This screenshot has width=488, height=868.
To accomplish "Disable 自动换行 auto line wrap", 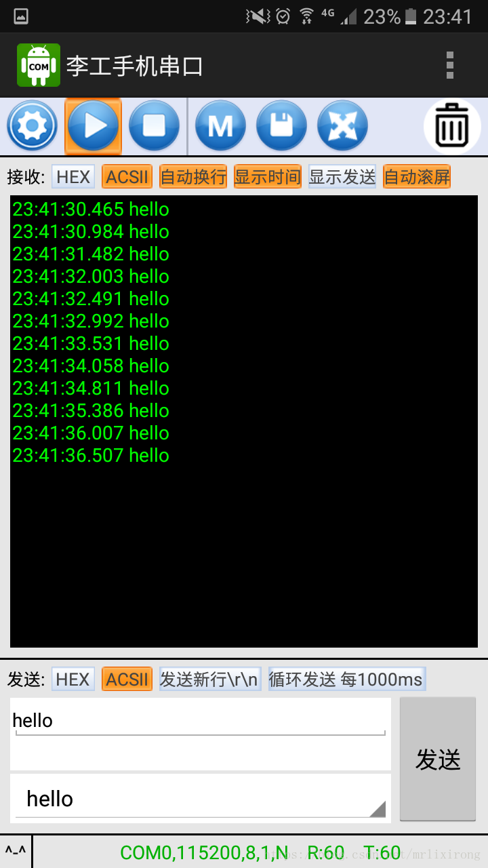I will pyautogui.click(x=193, y=177).
